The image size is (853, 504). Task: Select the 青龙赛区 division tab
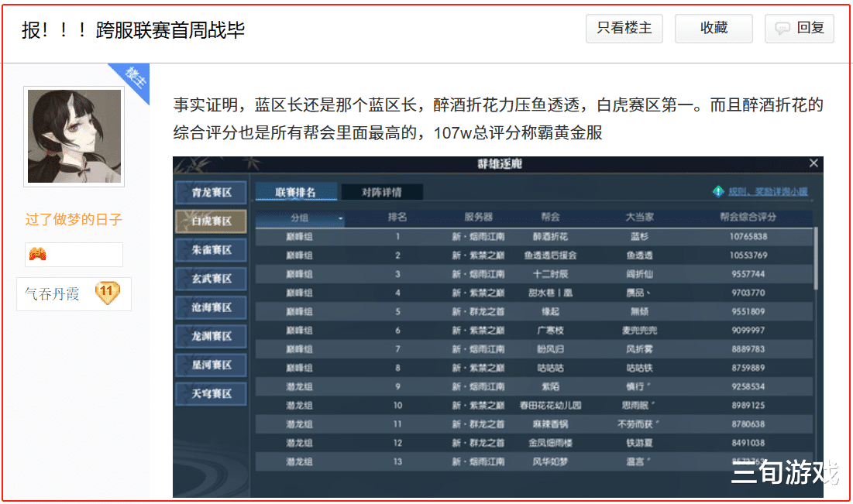pyautogui.click(x=211, y=193)
